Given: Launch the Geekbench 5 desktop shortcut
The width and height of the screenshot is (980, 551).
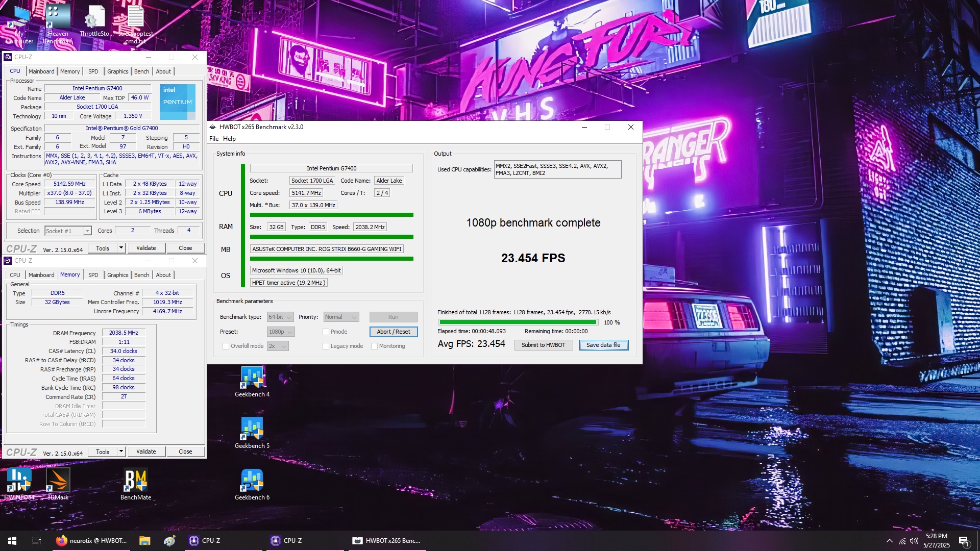Looking at the screenshot, I should 252,433.
